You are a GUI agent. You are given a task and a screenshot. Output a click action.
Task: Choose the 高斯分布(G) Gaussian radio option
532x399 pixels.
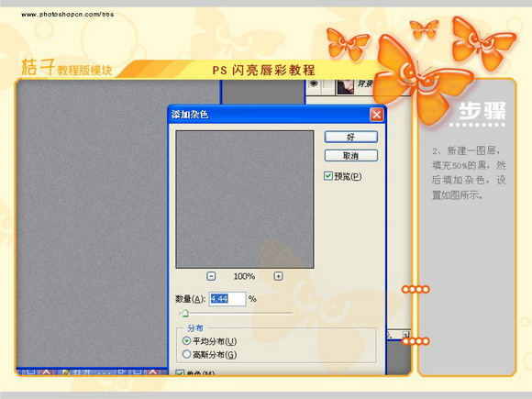(186, 354)
